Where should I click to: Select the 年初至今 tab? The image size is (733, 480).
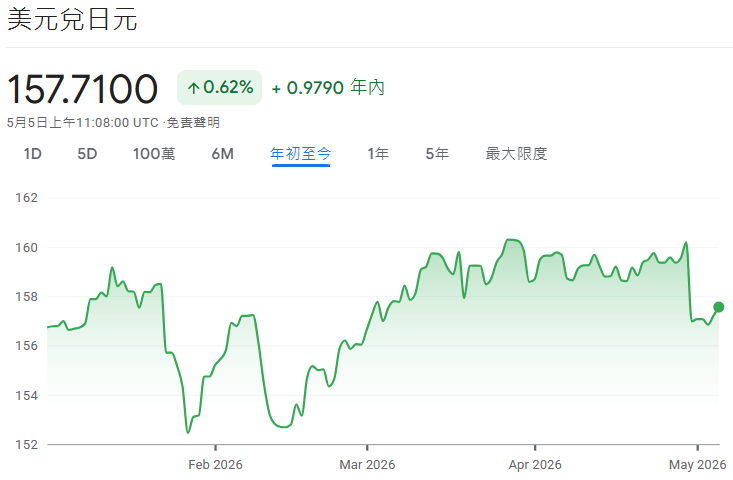point(301,154)
